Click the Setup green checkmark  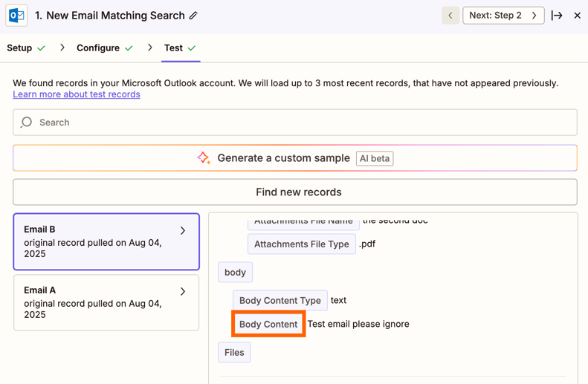[x=41, y=48]
